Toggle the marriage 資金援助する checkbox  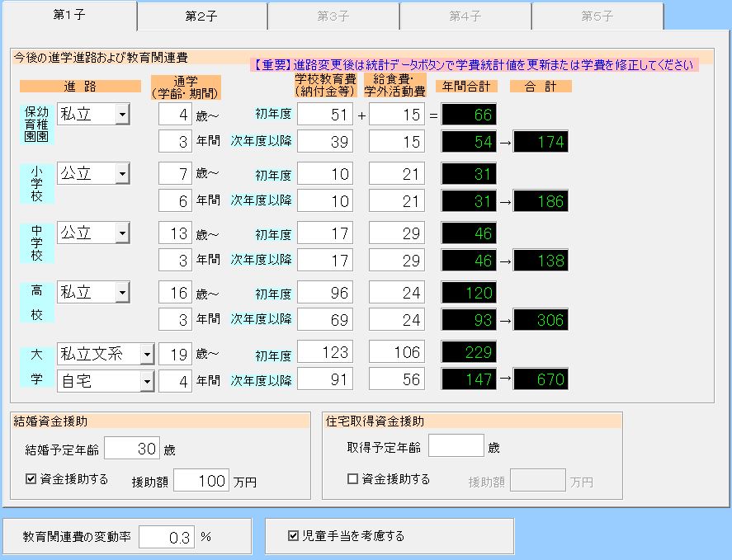click(x=31, y=479)
